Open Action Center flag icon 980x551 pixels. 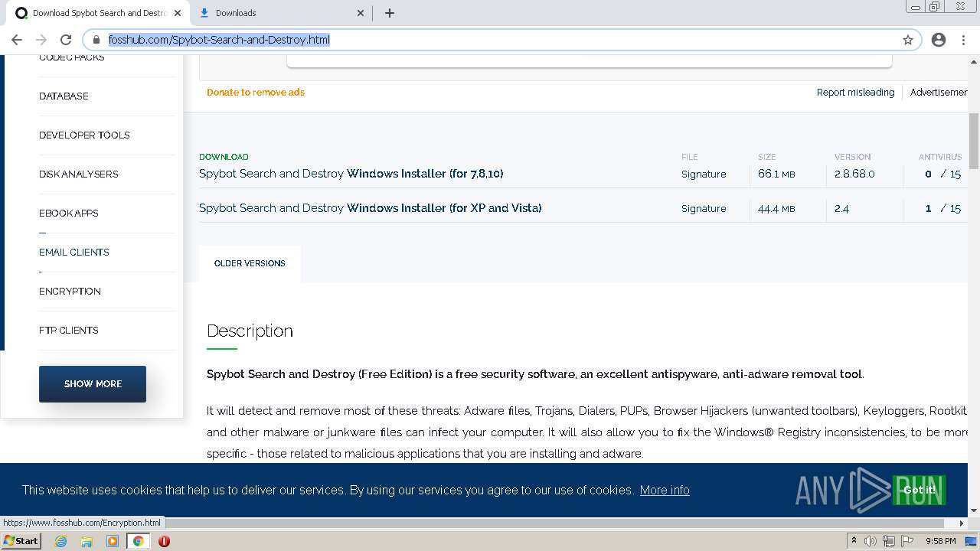coord(907,541)
